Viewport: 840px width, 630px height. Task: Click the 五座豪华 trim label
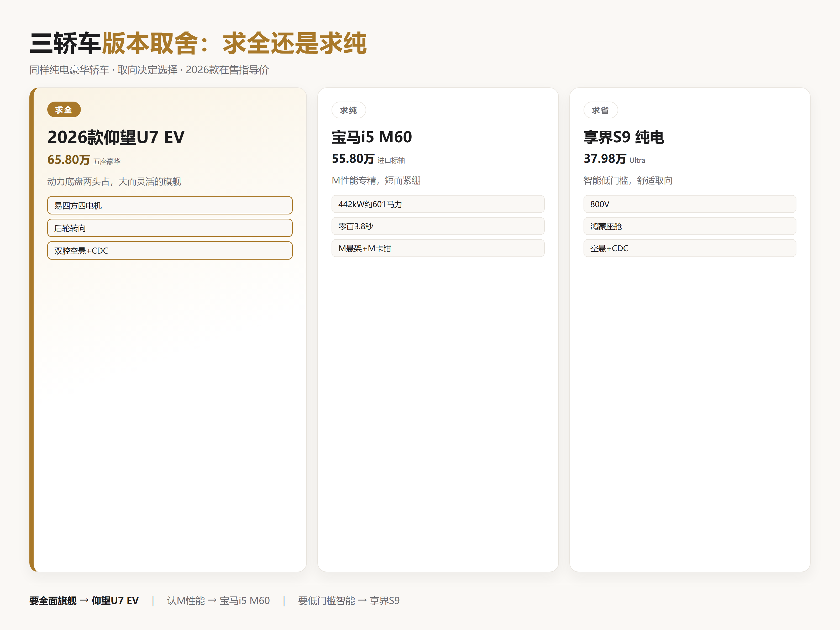[107, 161]
